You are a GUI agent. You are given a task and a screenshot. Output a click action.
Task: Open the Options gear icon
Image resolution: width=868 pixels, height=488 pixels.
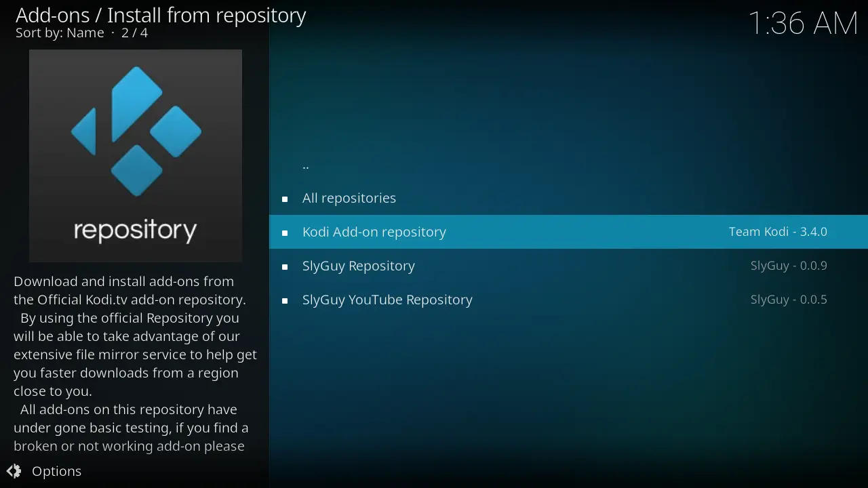pyautogui.click(x=14, y=471)
